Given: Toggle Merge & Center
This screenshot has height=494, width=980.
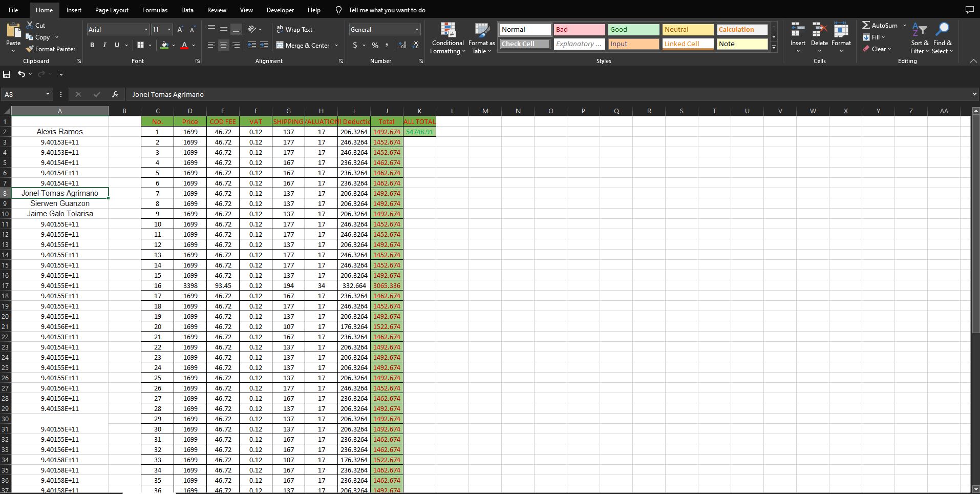Looking at the screenshot, I should pos(303,45).
